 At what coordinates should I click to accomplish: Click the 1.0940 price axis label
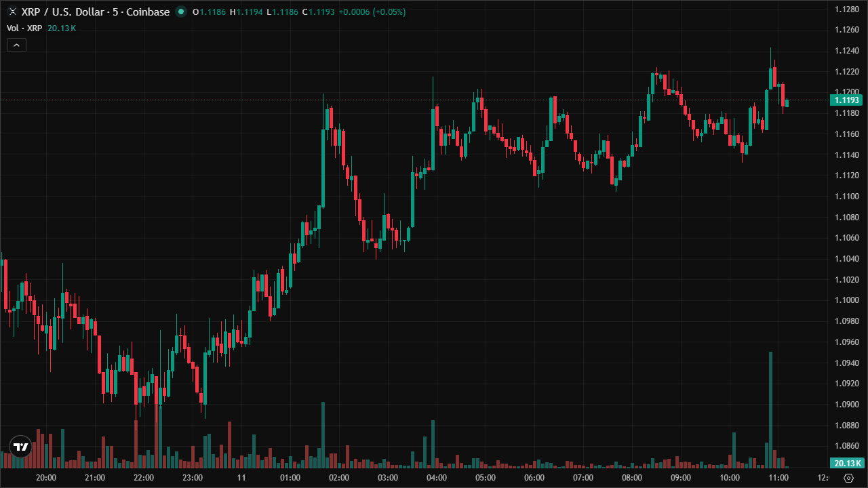[847, 363]
